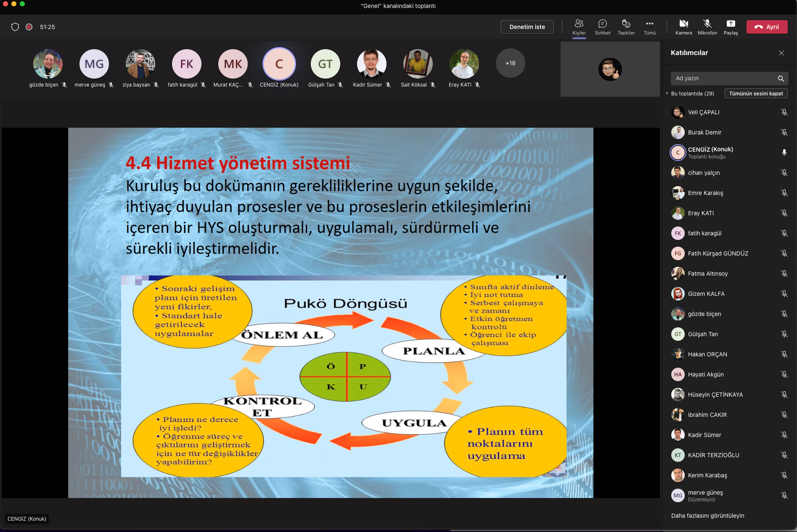Click search magnifier in Ad yazın field
Viewport: 797px width, 532px height.
781,79
